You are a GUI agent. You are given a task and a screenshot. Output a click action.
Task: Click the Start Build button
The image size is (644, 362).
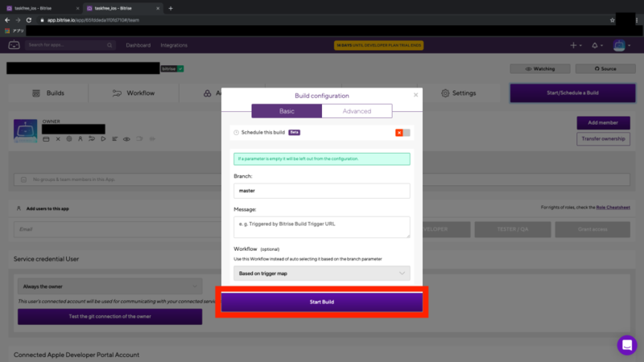[321, 302]
